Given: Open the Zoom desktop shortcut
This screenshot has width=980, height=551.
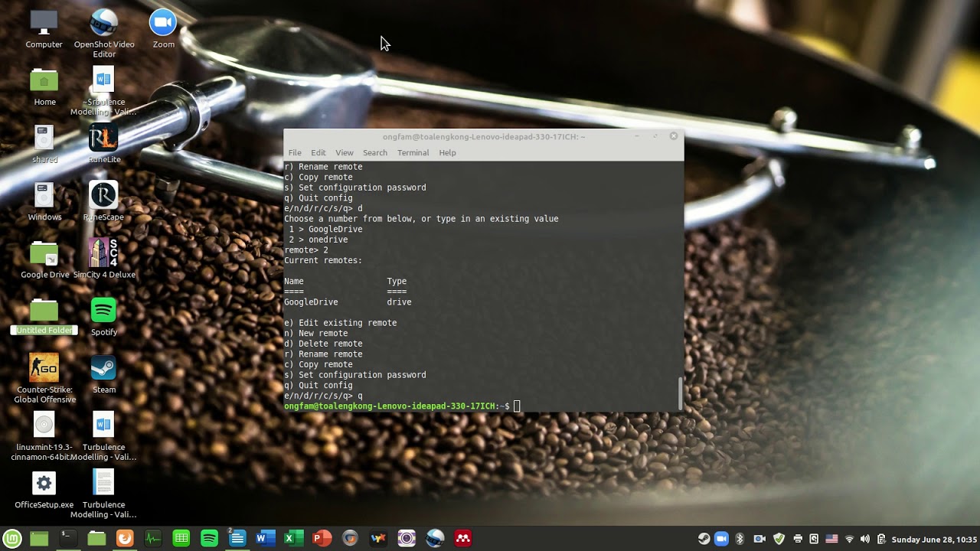Looking at the screenshot, I should click(x=163, y=29).
